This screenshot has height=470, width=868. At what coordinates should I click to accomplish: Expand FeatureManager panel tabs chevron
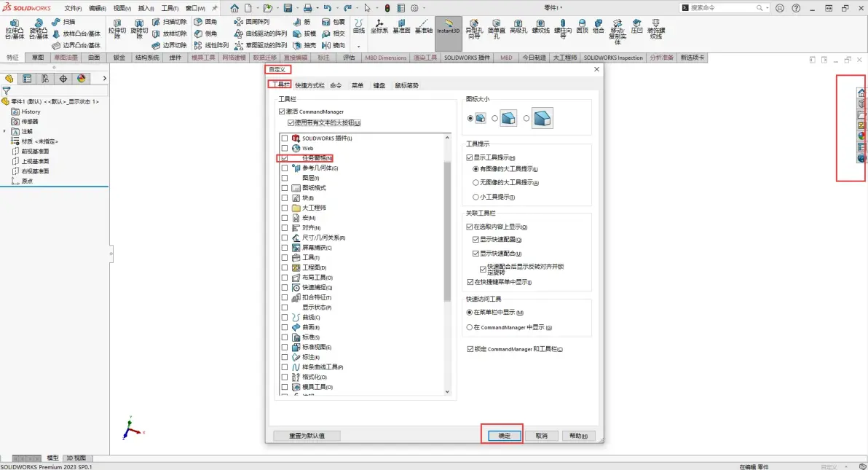click(x=104, y=79)
